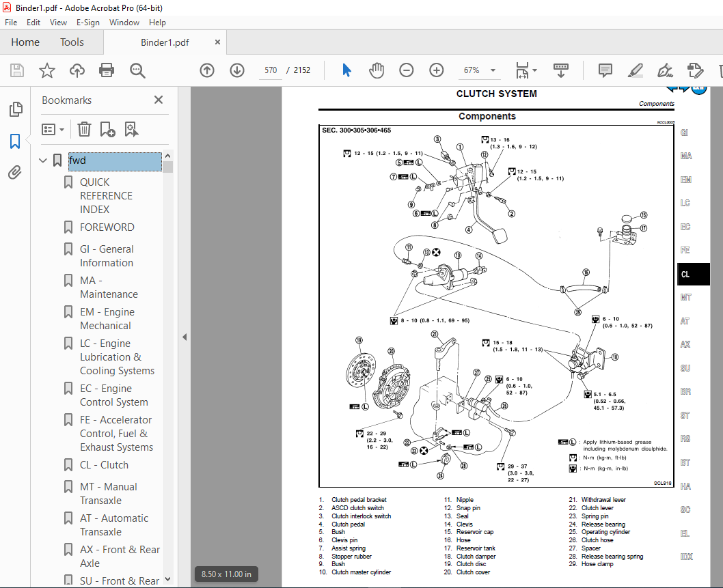Open the Fill & Sign pen tool

coord(665,70)
